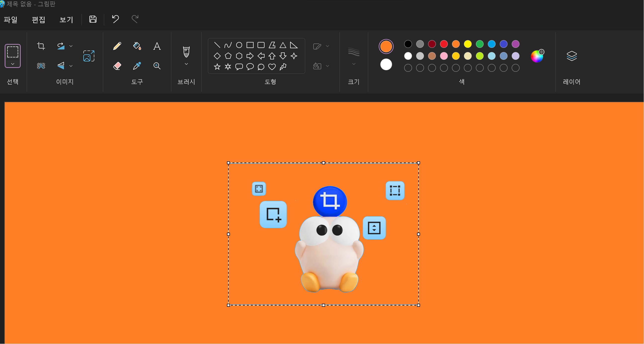The width and height of the screenshot is (644, 344).
Task: Open the 파일 menu
Action: click(10, 19)
